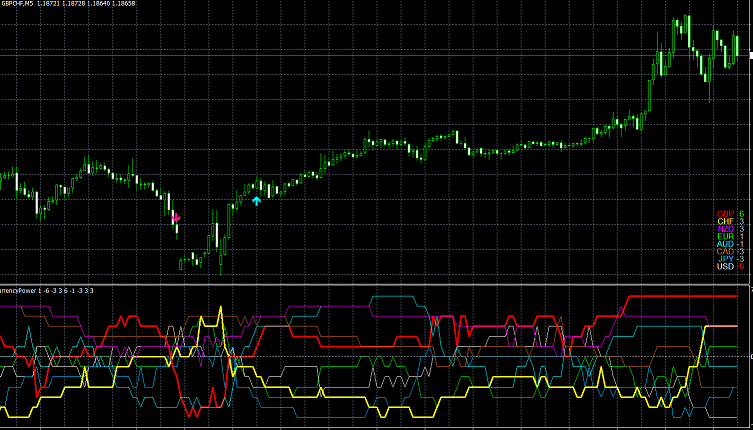Select the cyan up arrow buy signal
Viewport: 753px width, 430px height.
256,201
